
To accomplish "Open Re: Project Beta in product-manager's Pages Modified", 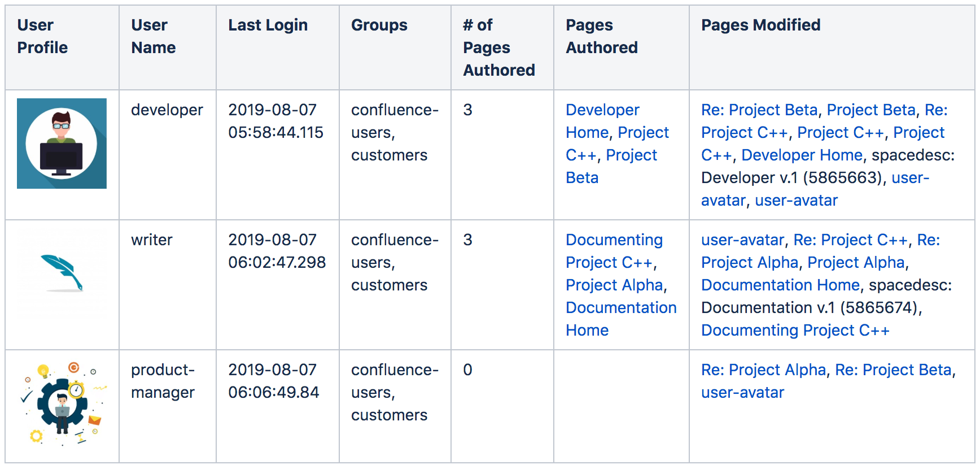I will click(893, 370).
